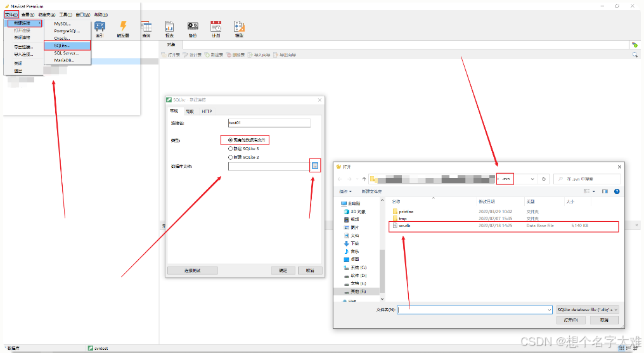Open the 窗口 (Window) menu

pos(83,15)
